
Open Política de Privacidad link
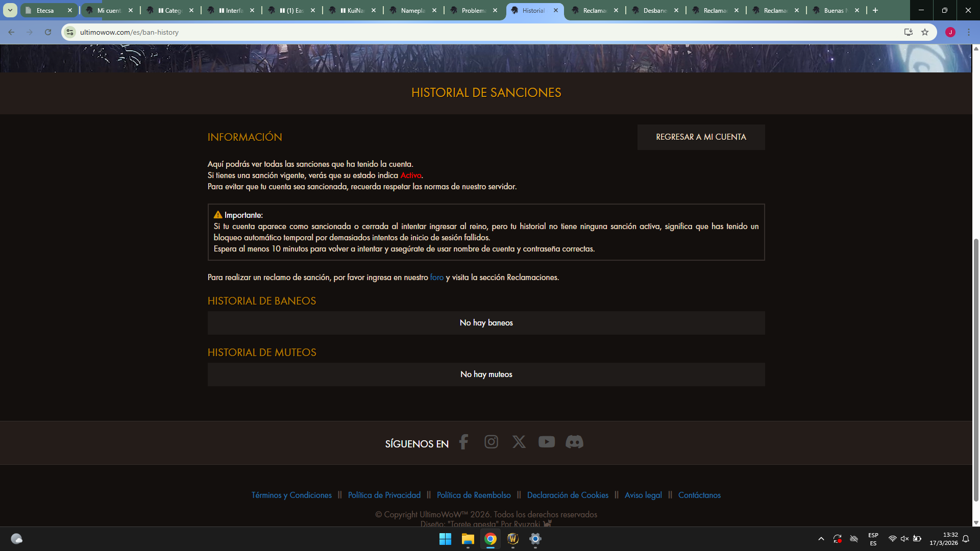point(384,495)
